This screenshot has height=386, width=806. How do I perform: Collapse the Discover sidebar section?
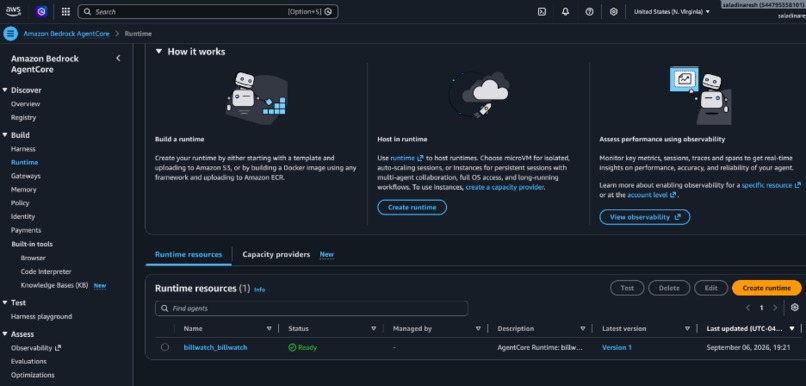tap(5, 90)
